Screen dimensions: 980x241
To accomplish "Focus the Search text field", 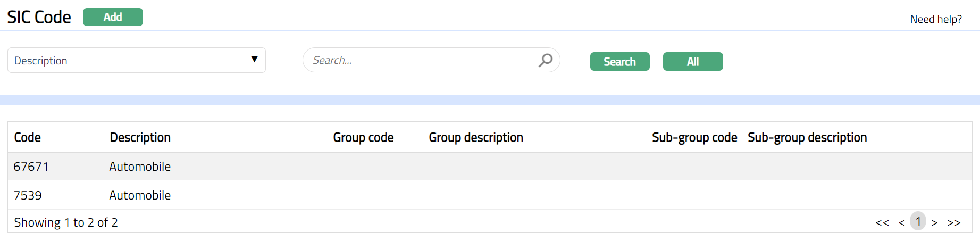I will click(420, 60).
